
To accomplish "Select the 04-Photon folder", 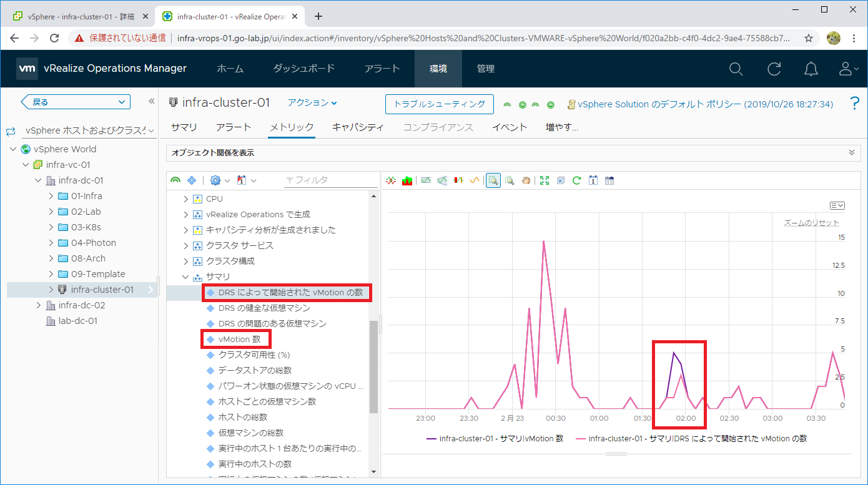I will [94, 243].
